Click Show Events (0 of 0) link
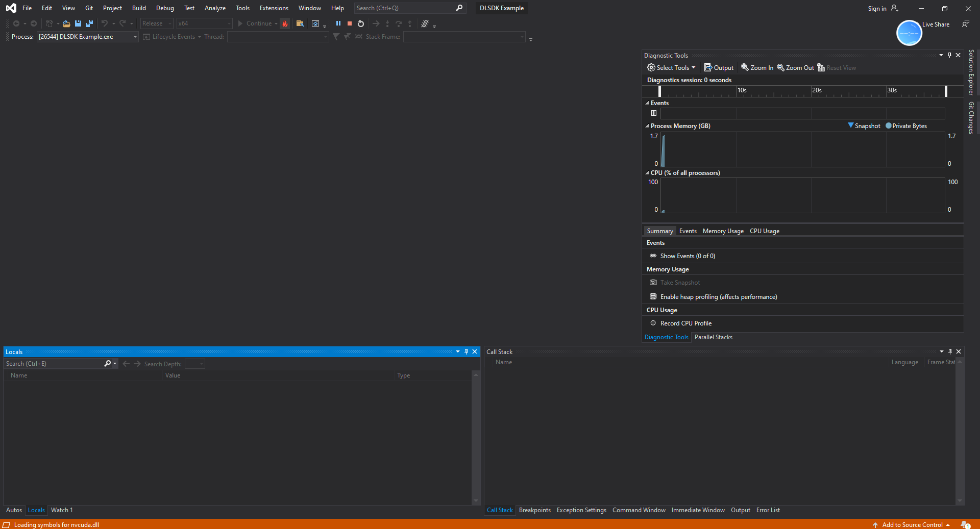This screenshot has width=980, height=529. pos(688,256)
